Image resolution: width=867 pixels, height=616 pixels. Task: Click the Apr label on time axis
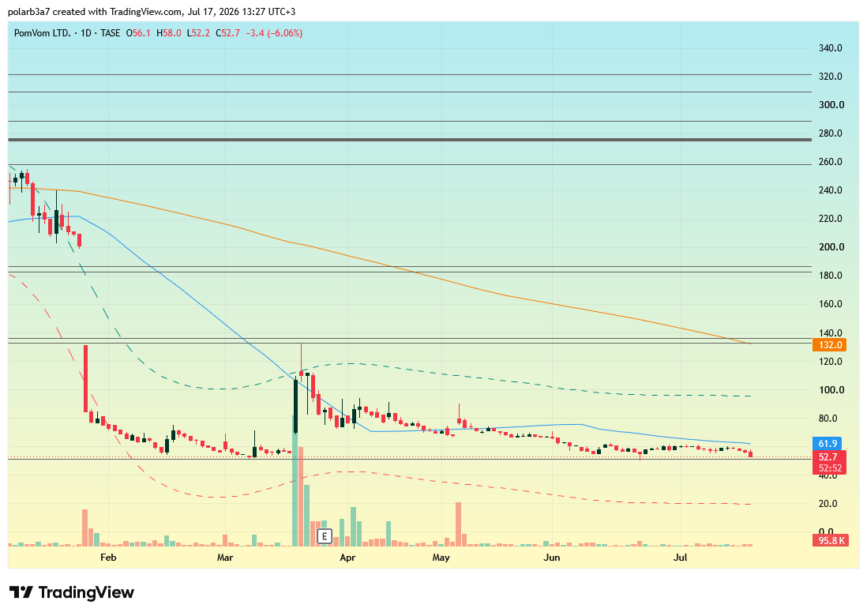(347, 558)
